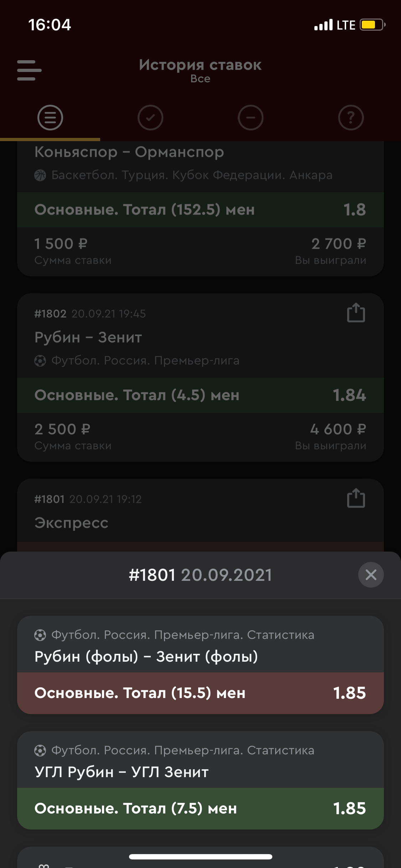Select the lost Тотал (15.5) мен row

200,693
